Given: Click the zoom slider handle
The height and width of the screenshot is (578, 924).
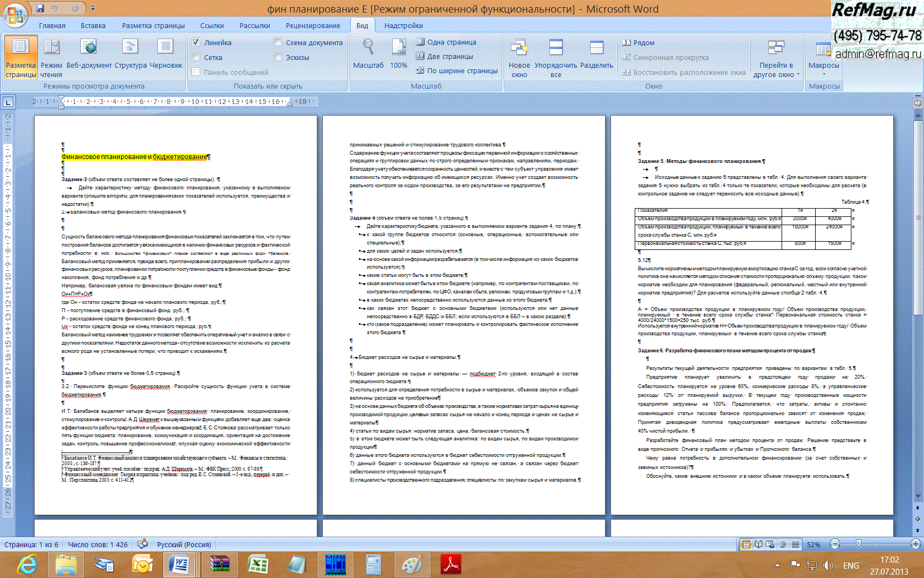Looking at the screenshot, I should pos(859,544).
